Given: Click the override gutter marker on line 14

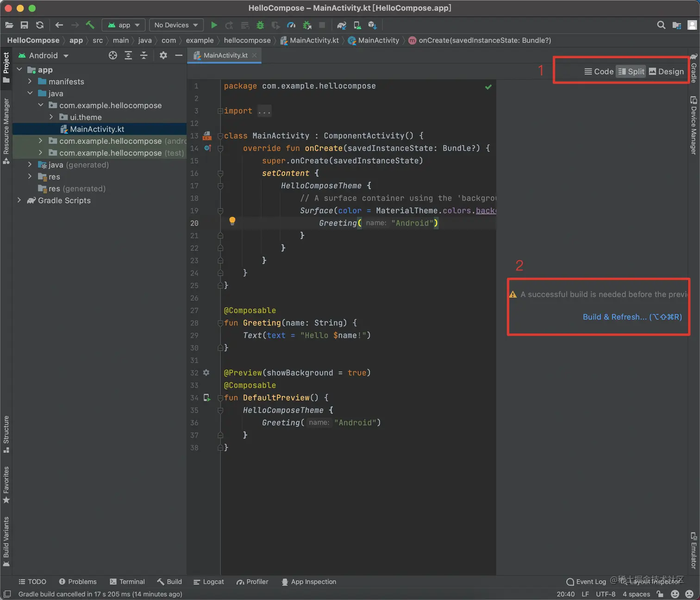Looking at the screenshot, I should point(207,148).
